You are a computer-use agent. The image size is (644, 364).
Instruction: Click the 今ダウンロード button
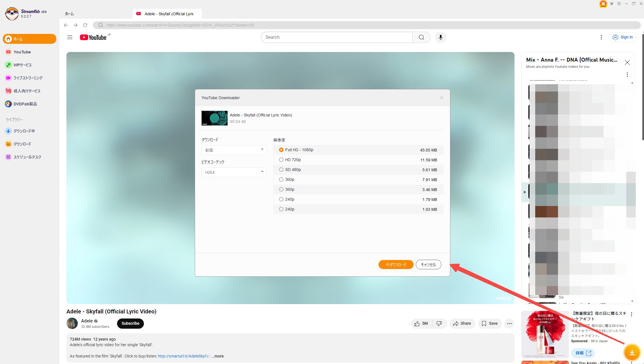click(x=396, y=265)
